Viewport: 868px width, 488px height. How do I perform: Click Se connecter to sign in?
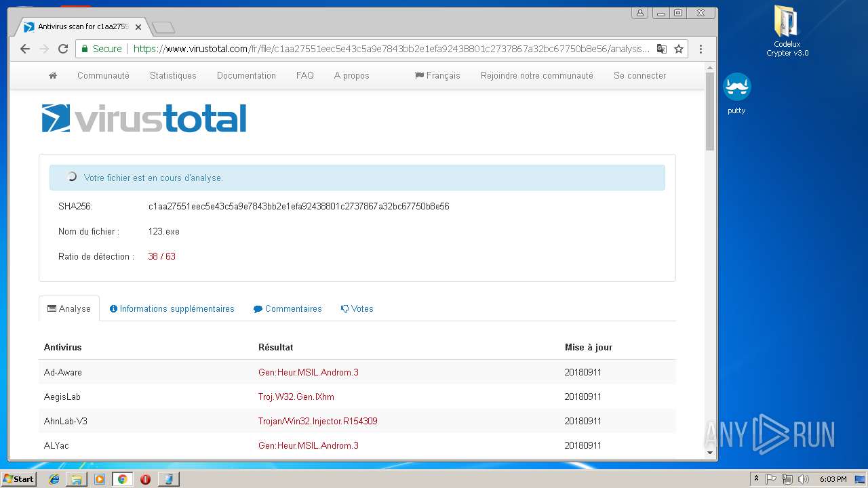pyautogui.click(x=640, y=76)
